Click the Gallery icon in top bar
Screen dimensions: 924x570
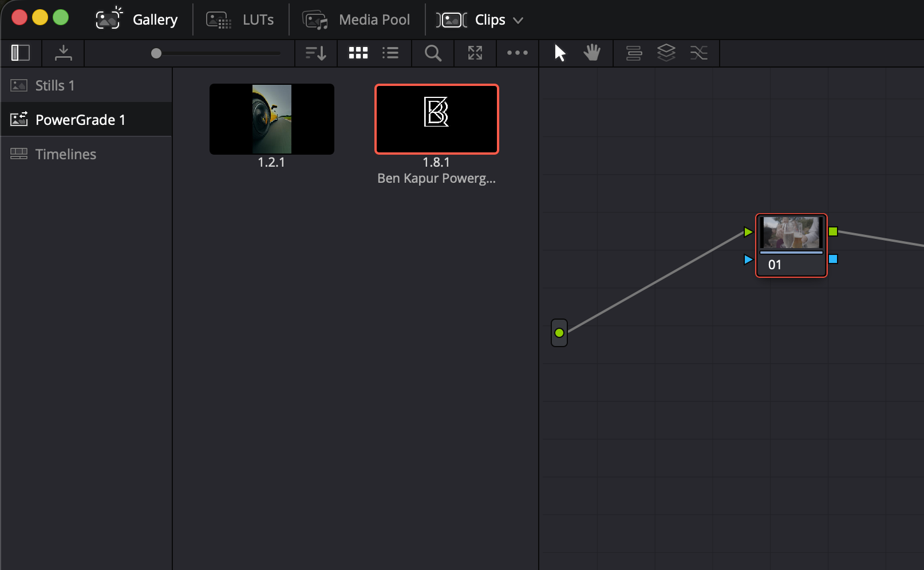(x=109, y=19)
